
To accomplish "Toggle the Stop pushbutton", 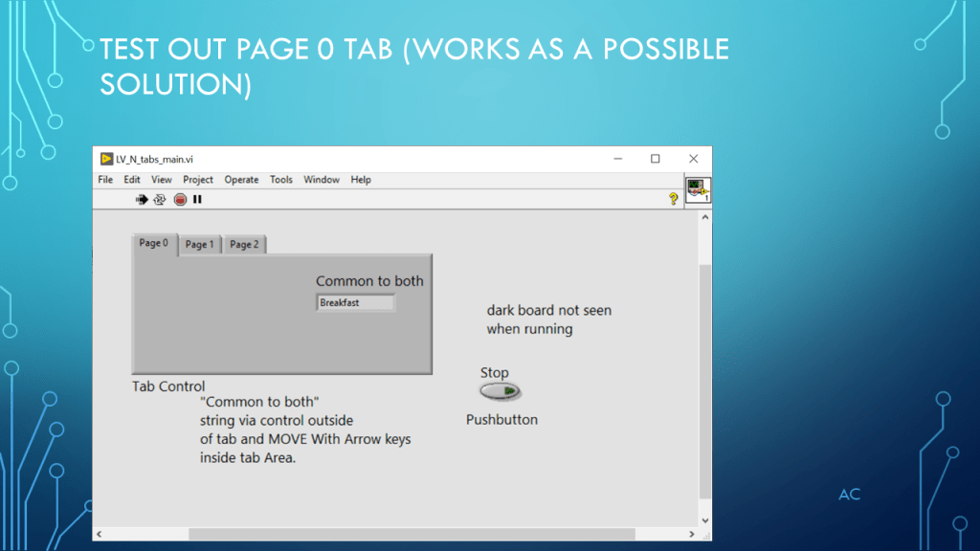I will pos(501,391).
